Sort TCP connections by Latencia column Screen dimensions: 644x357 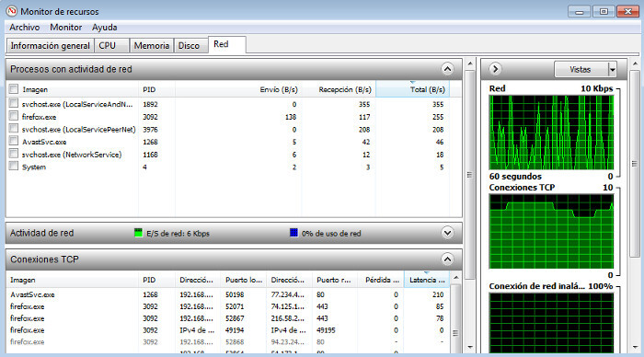pos(427,280)
